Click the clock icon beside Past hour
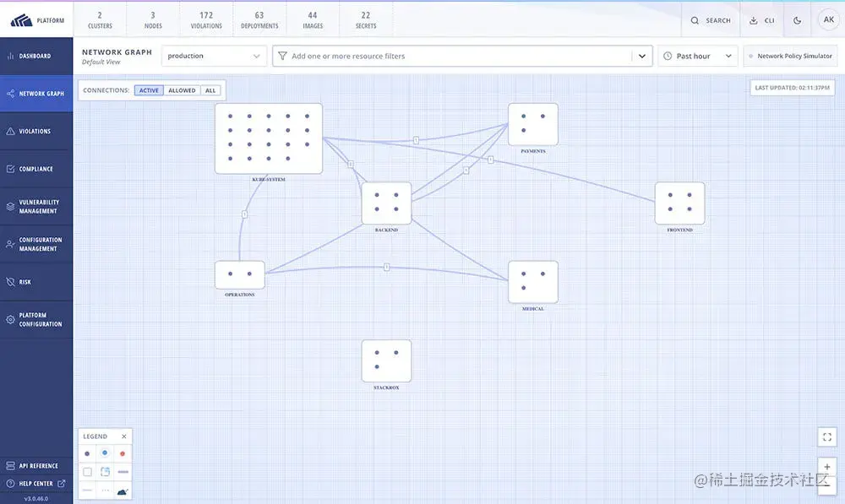This screenshot has width=845, height=504. click(x=668, y=56)
